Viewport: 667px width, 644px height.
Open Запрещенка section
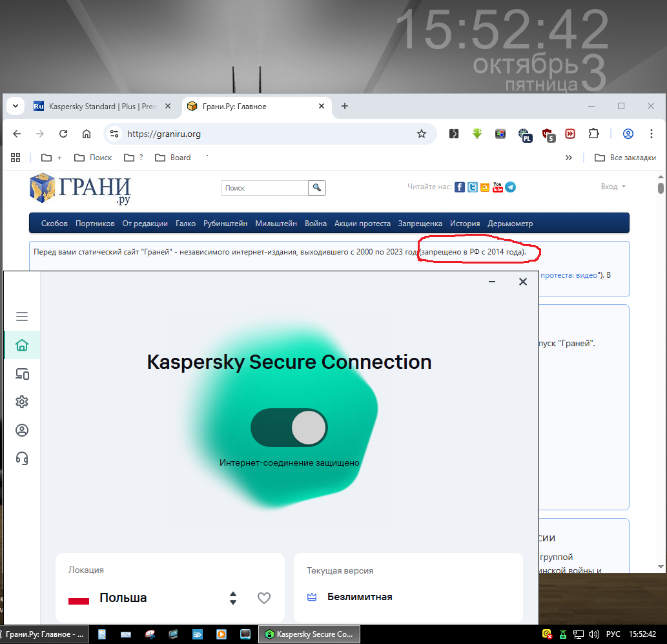click(420, 223)
